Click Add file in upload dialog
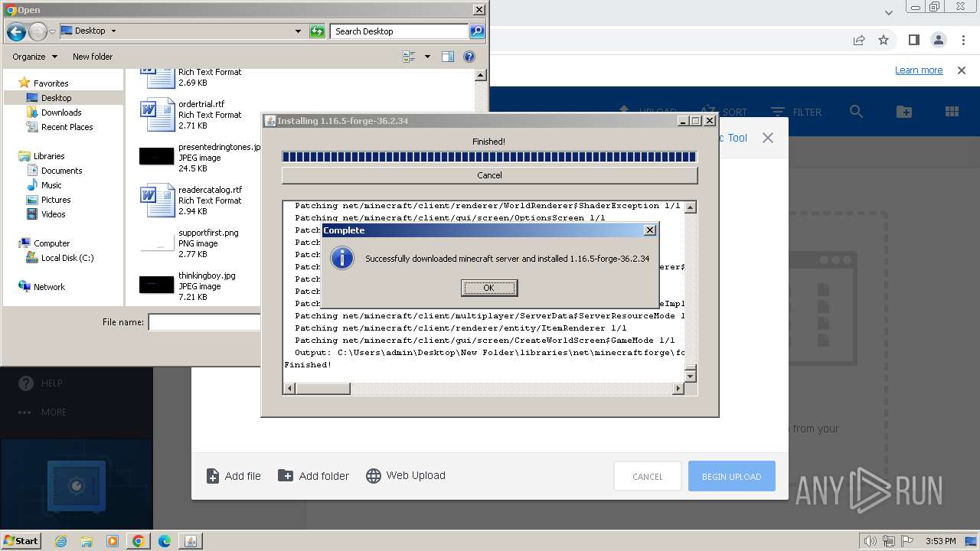This screenshot has height=551, width=980. click(234, 476)
